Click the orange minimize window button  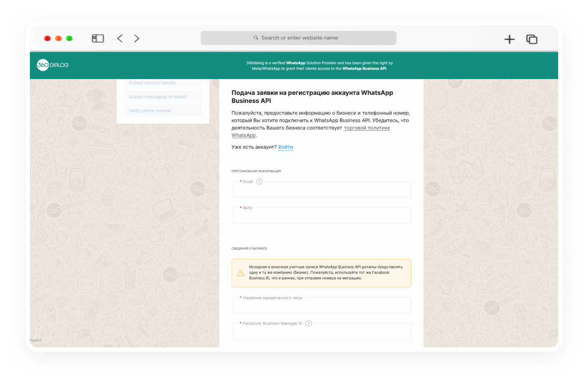click(x=59, y=38)
